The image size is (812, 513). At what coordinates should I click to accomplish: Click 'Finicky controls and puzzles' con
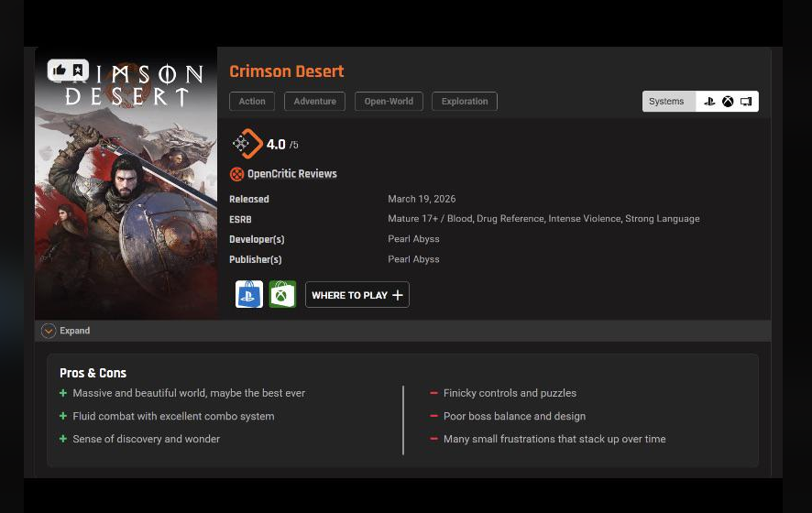click(x=510, y=393)
